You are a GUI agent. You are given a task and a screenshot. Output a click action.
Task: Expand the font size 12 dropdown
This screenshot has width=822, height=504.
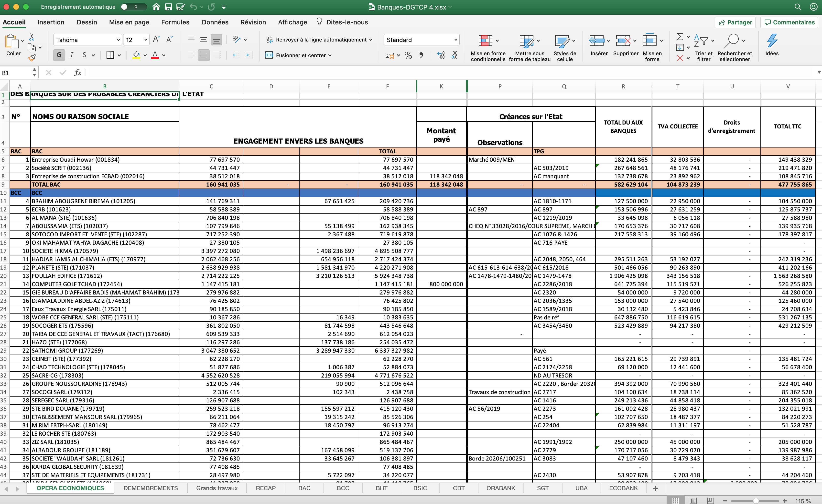point(146,40)
